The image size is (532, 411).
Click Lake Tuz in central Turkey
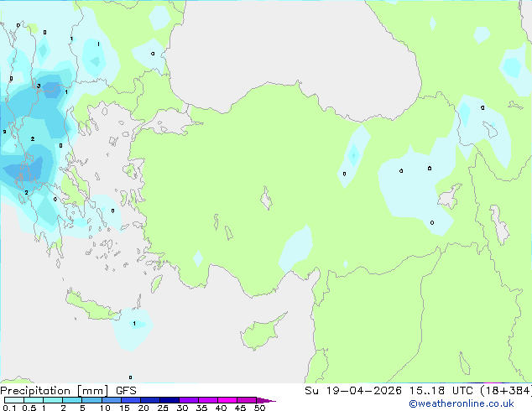coord(266,198)
